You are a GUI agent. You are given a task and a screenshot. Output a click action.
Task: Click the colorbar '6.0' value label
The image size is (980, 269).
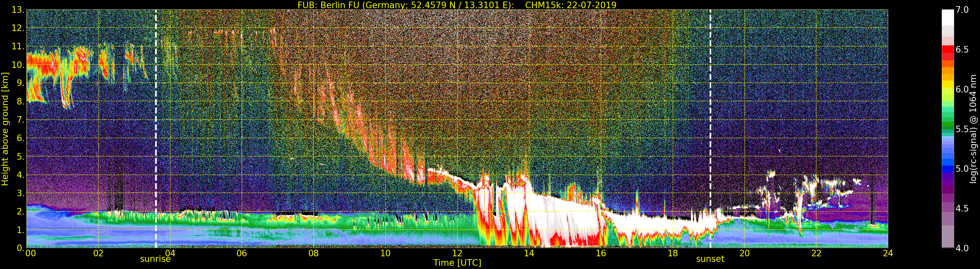(x=962, y=89)
